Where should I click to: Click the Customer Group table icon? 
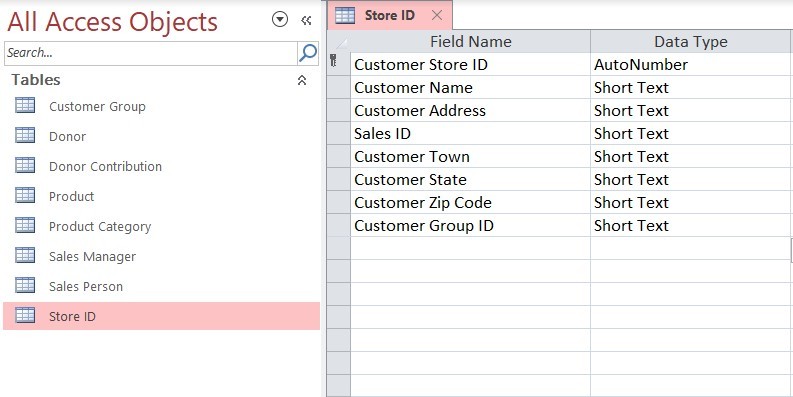25,105
